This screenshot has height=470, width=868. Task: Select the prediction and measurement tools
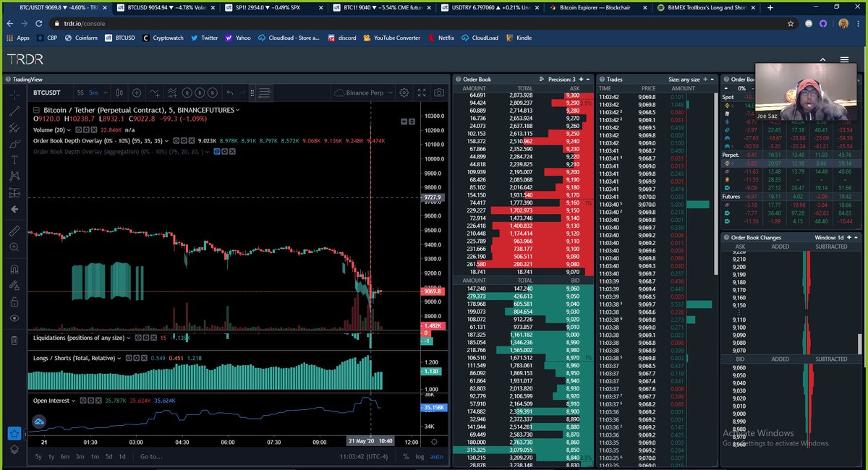pyautogui.click(x=14, y=192)
